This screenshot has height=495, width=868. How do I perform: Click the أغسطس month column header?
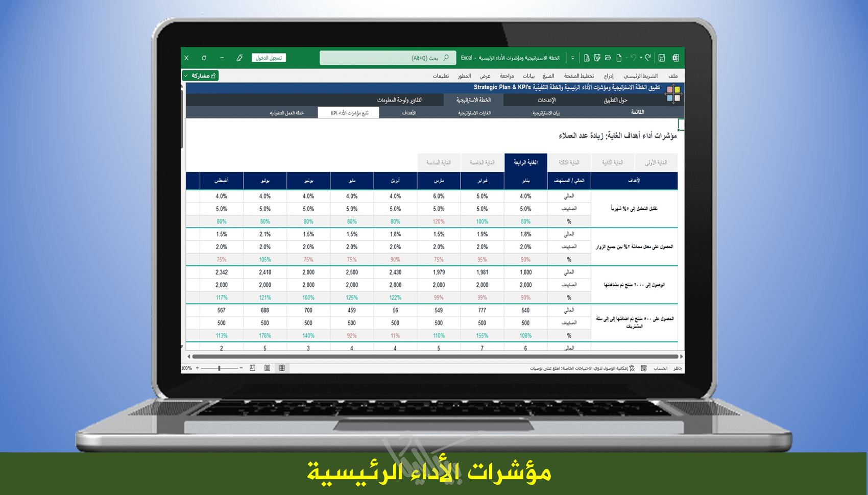coord(222,181)
